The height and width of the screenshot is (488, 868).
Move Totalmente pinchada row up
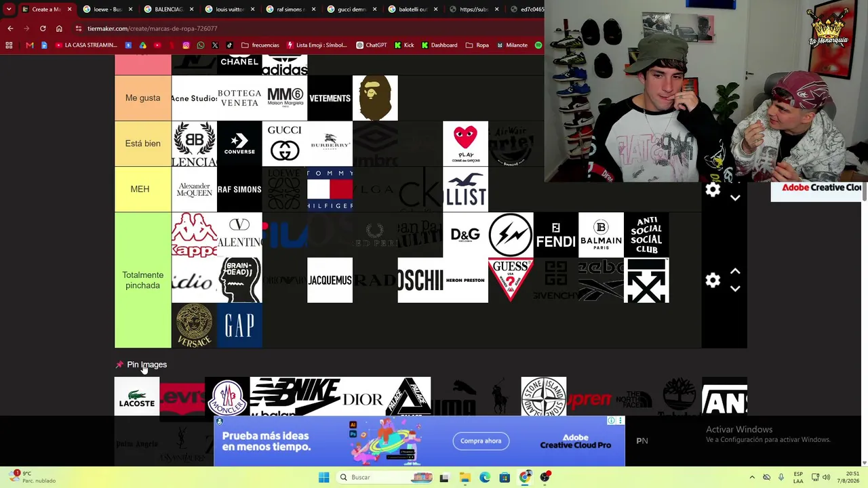point(735,271)
